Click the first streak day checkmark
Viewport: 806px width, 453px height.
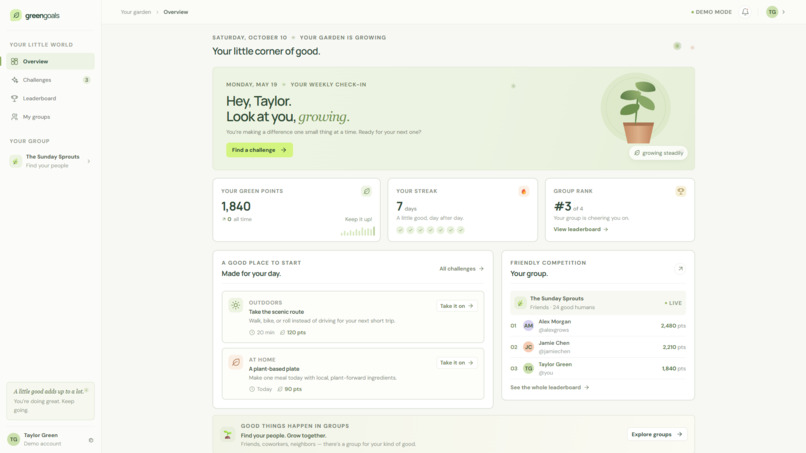[400, 230]
